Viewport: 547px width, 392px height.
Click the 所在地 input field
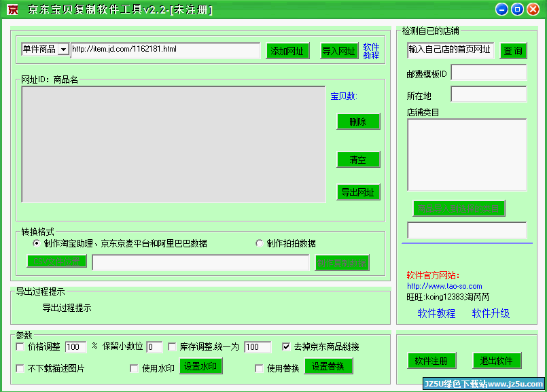click(489, 94)
